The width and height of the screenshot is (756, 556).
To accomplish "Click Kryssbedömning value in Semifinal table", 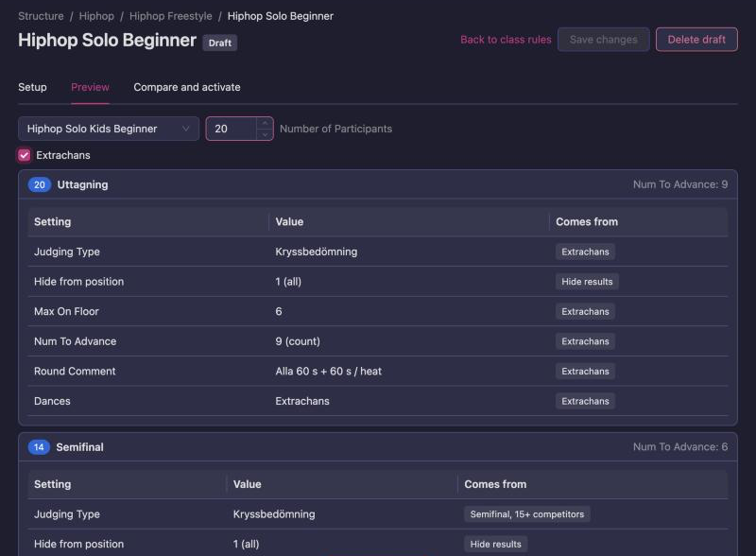I will pyautogui.click(x=274, y=514).
